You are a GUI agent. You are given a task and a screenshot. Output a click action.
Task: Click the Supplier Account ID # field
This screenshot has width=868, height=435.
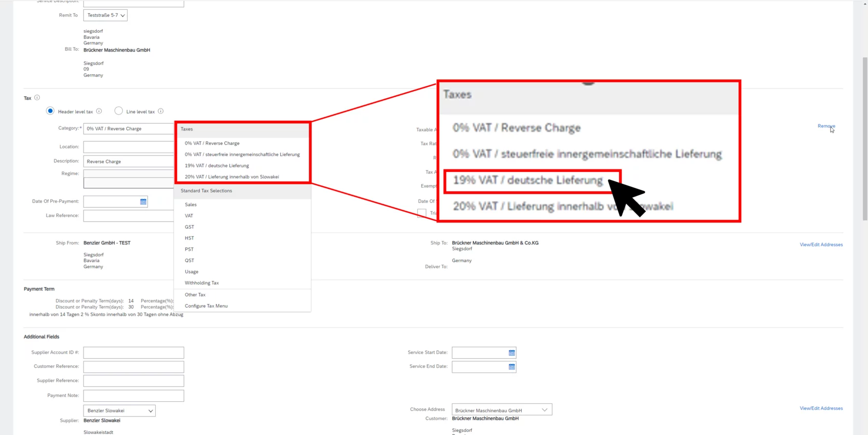(134, 353)
